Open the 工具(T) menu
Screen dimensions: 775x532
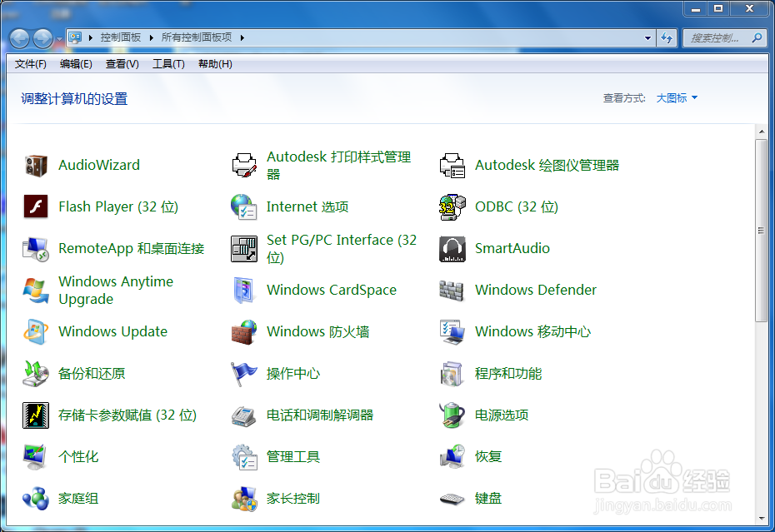click(168, 64)
